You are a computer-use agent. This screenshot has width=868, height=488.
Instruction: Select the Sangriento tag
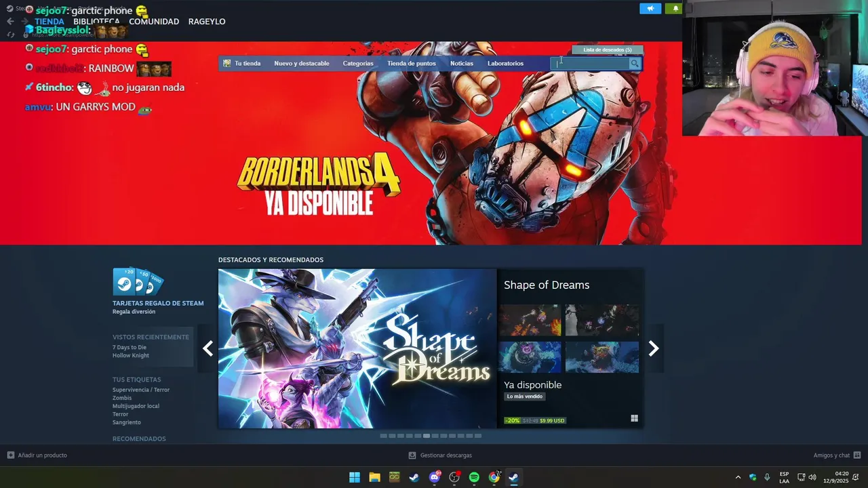(127, 422)
